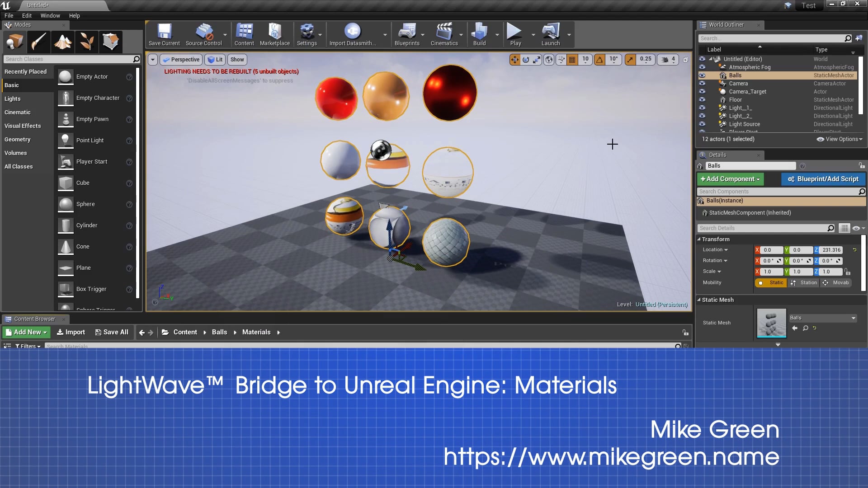Select the Landscape mode icon
The height and width of the screenshot is (488, 868).
point(63,42)
